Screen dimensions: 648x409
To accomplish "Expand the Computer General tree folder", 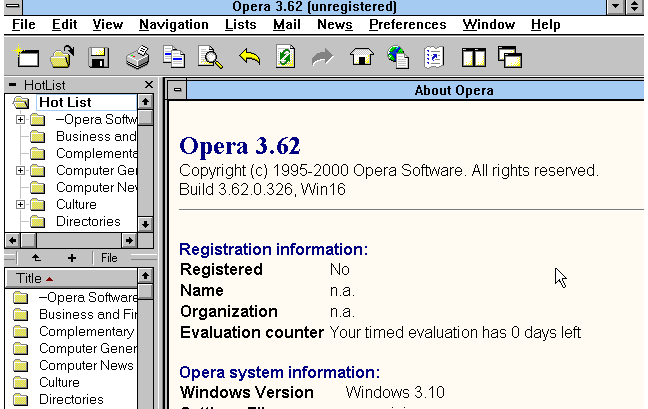I will (x=20, y=171).
